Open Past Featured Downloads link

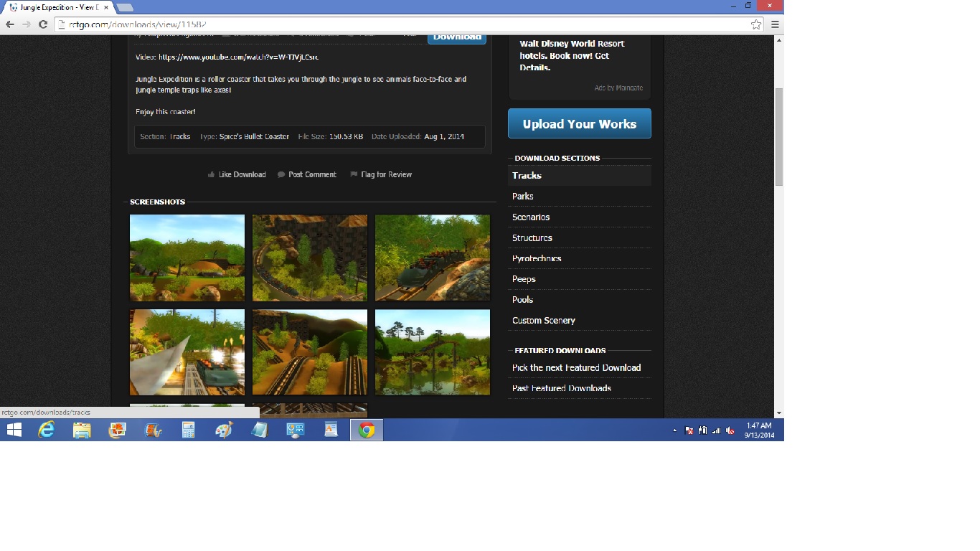pyautogui.click(x=562, y=388)
